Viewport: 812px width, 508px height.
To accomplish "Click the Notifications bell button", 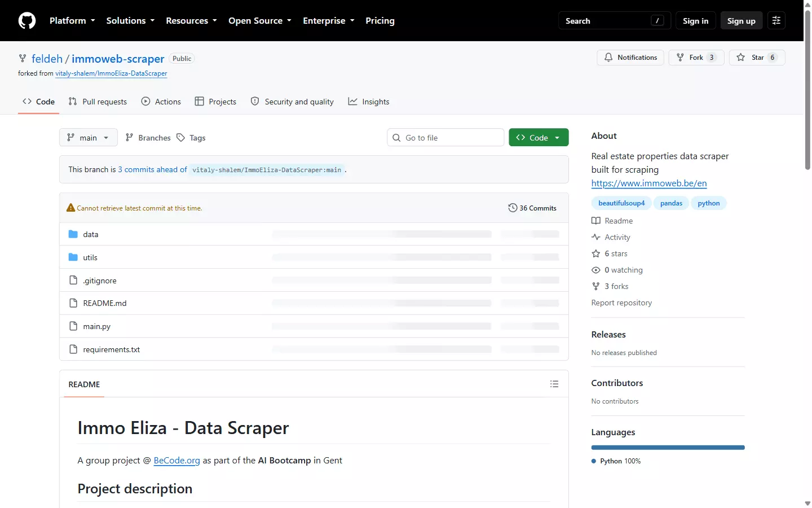I will pyautogui.click(x=630, y=58).
